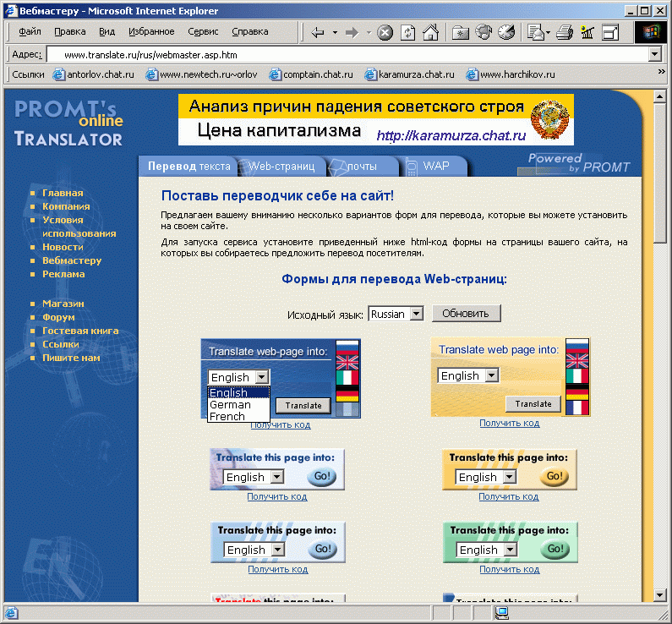The height and width of the screenshot is (624, 672).
Task: Click the Обновить button
Action: click(x=466, y=314)
